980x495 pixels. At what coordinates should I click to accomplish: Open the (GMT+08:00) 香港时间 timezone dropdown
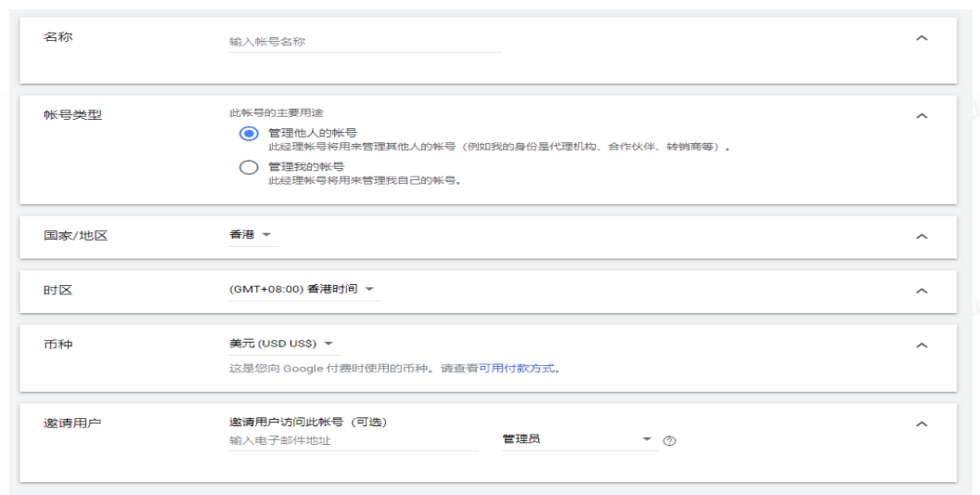(303, 289)
